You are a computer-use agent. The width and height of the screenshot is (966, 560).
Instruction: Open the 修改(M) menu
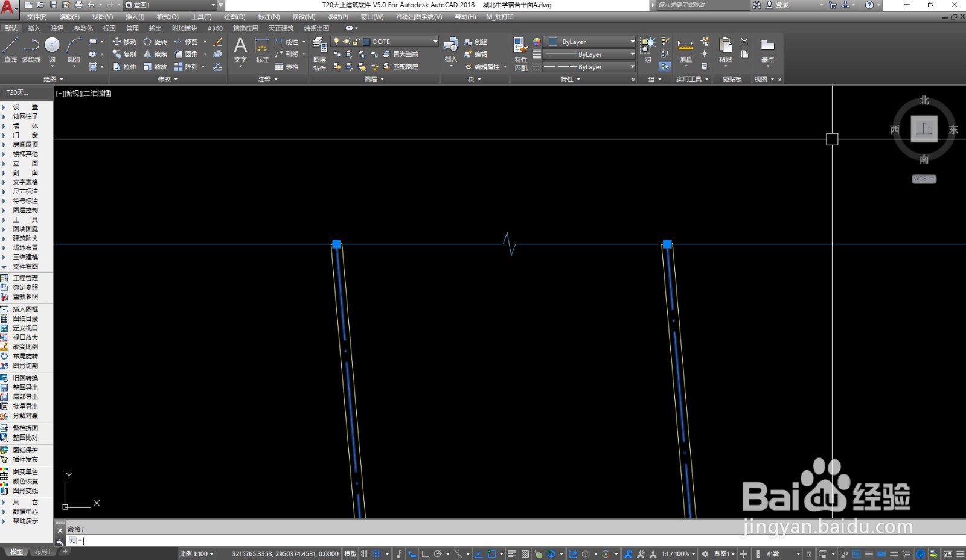pos(304,17)
